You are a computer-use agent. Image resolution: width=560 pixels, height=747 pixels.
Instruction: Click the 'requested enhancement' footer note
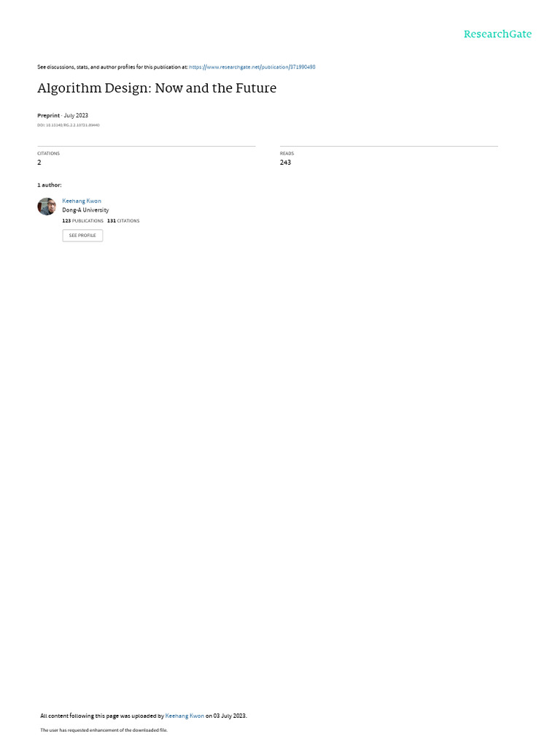coord(104,729)
